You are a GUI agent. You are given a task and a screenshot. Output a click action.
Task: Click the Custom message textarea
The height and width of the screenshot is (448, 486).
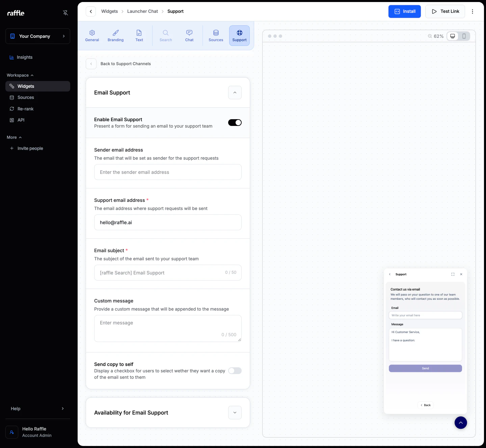168,328
